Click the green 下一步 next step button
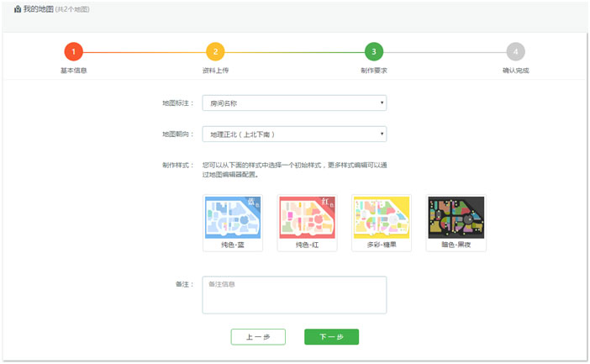 coord(331,336)
